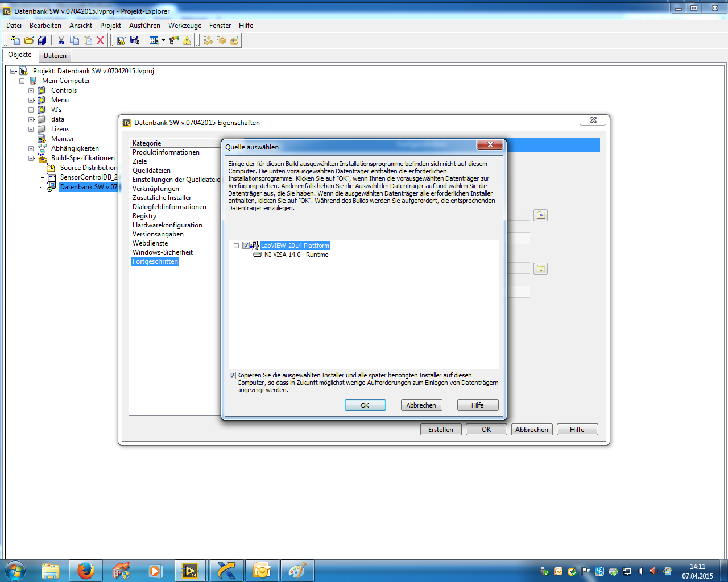Click the Controls library icon in tree
The height and width of the screenshot is (582, 728).
click(42, 90)
